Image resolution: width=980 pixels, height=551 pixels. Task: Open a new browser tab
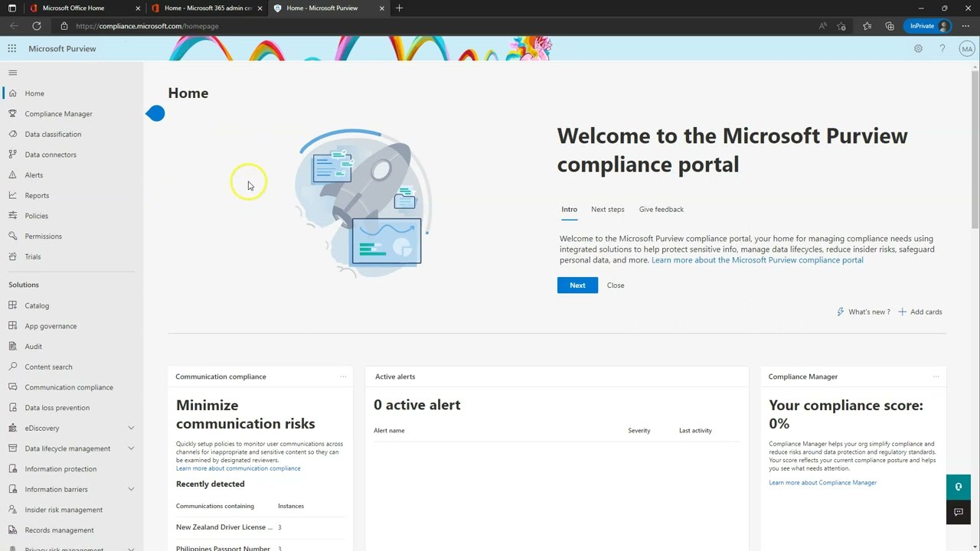click(x=399, y=8)
